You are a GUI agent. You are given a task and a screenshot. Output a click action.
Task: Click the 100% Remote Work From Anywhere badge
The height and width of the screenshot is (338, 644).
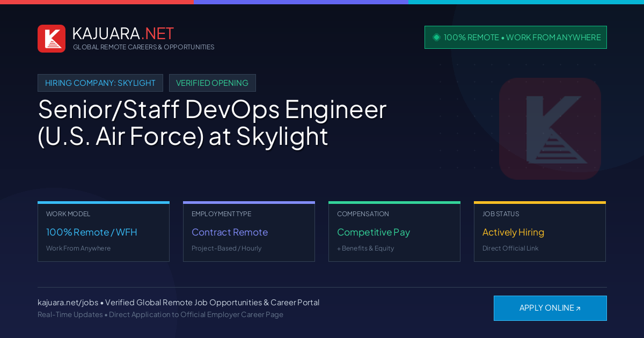pos(516,38)
